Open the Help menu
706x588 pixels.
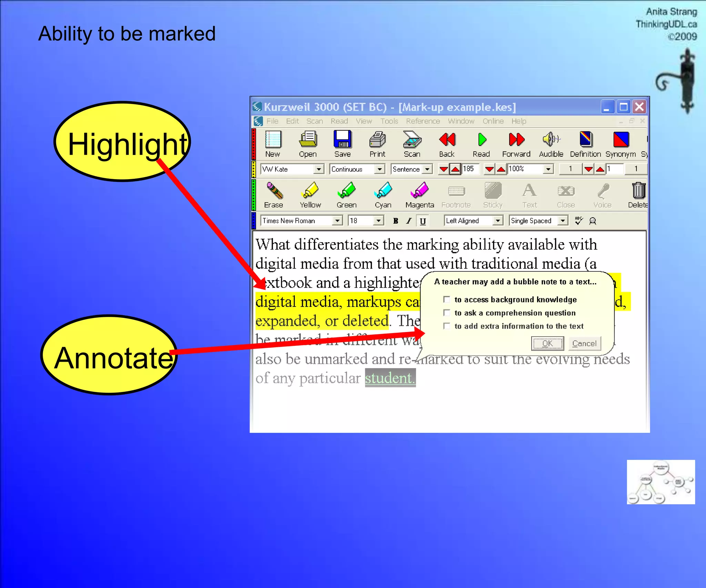coord(519,121)
